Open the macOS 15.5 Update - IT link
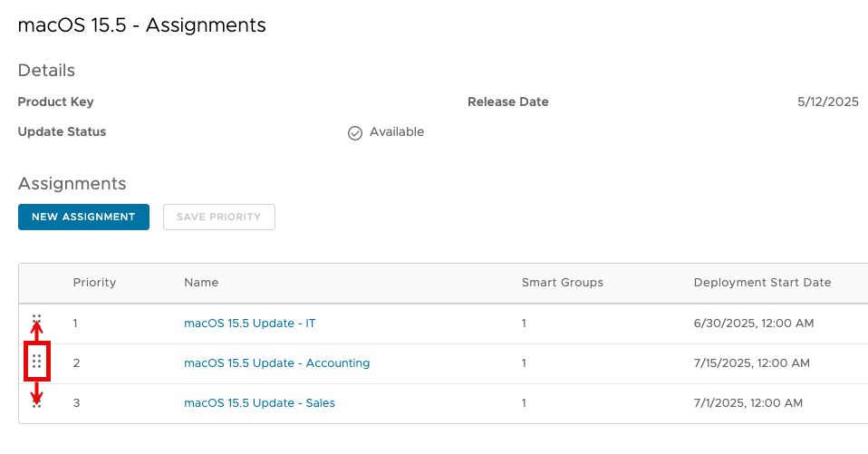The image size is (868, 454). (249, 323)
